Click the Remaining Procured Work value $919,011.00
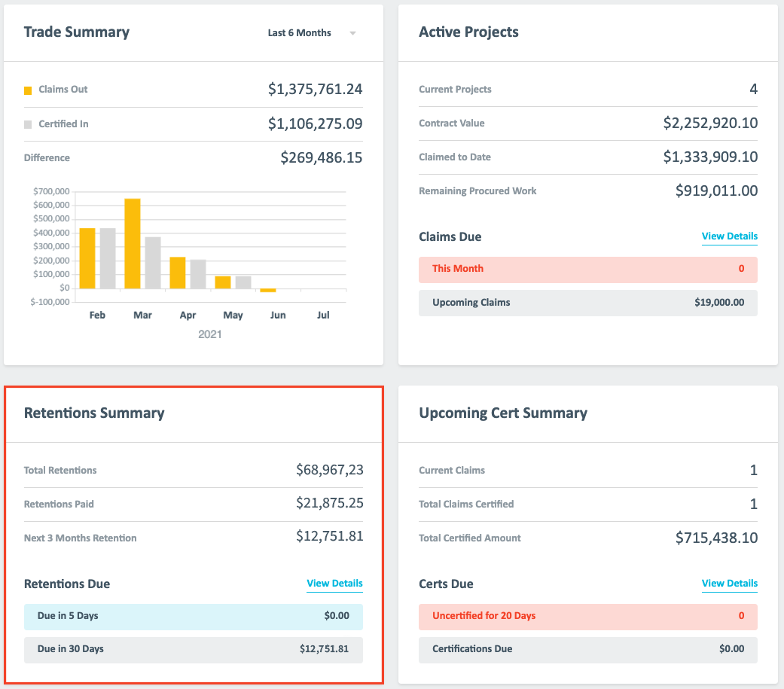Viewport: 784px width, 689px height. (716, 191)
